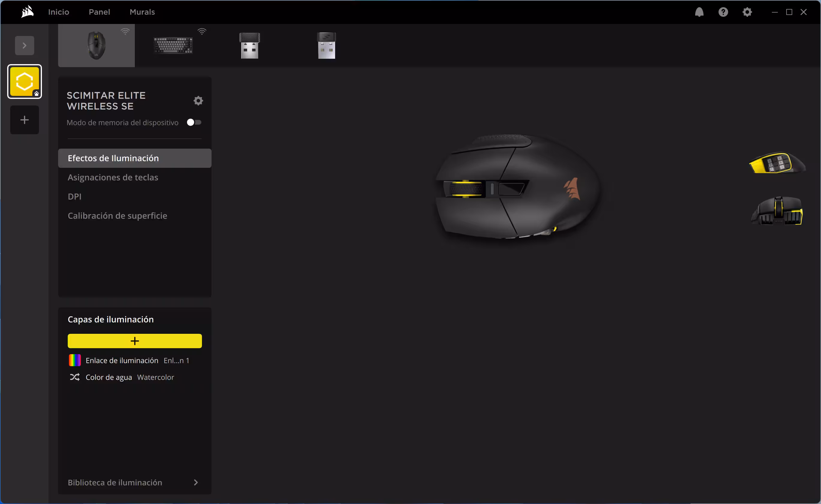The image size is (821, 504).
Task: Select the Watercolor lighting layer
Action: point(135,377)
